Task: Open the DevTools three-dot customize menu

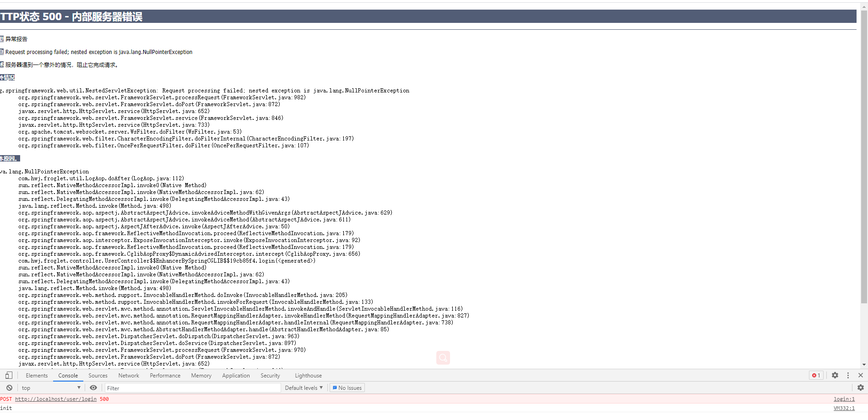Action: tap(848, 375)
